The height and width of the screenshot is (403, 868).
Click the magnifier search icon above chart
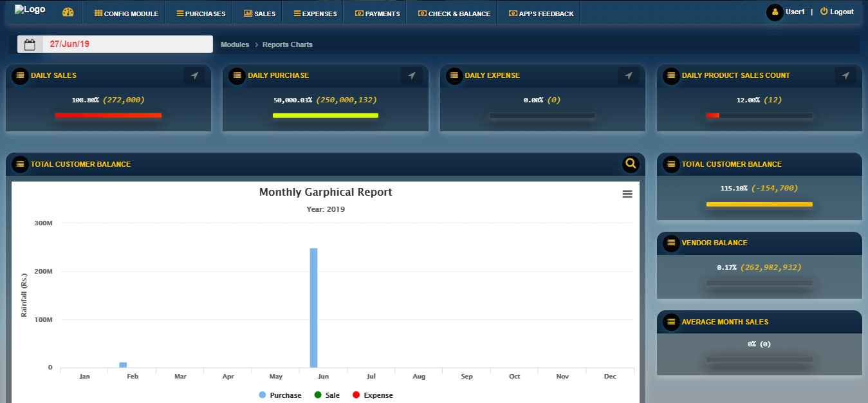[631, 164]
